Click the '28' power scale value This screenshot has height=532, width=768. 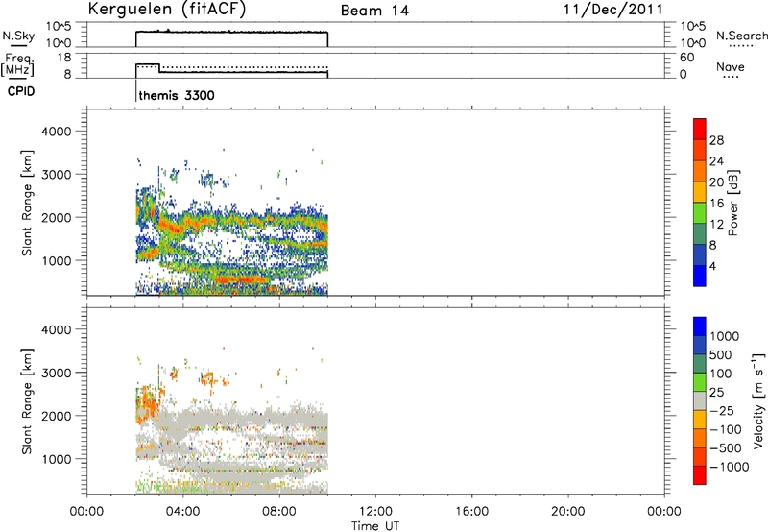pos(716,140)
